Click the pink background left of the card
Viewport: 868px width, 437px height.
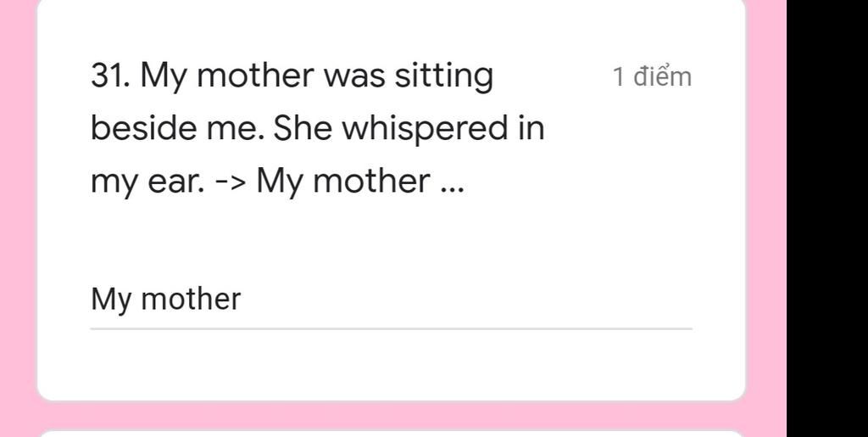pos(18,218)
